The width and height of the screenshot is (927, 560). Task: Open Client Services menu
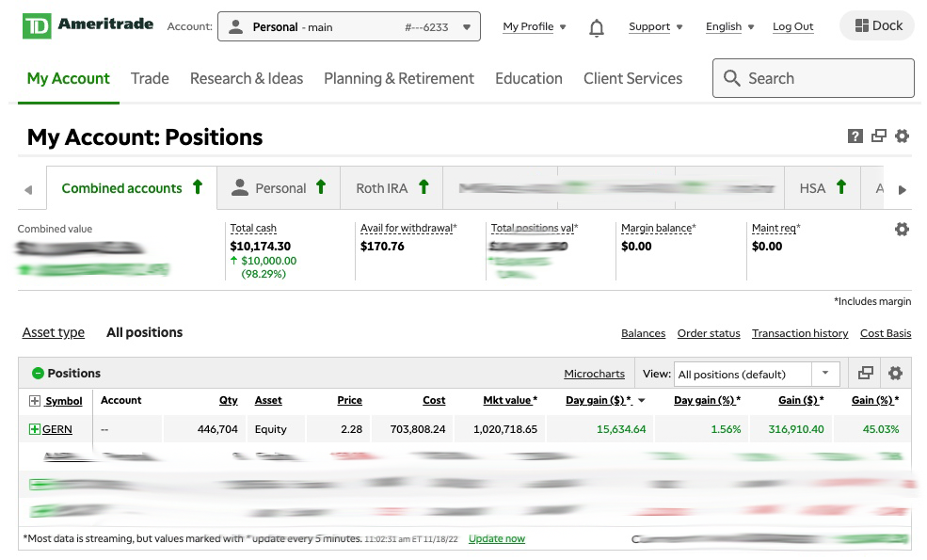(x=632, y=79)
